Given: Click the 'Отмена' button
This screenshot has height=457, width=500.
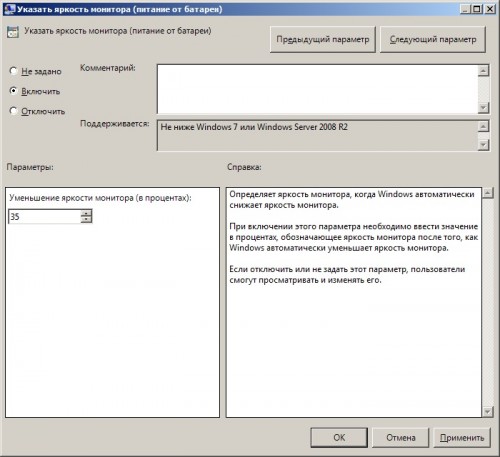Looking at the screenshot, I should pos(400,438).
